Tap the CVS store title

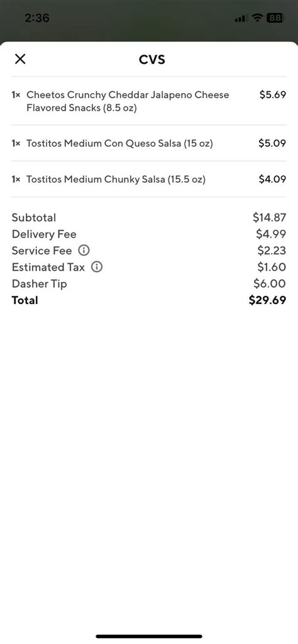pos(152,60)
